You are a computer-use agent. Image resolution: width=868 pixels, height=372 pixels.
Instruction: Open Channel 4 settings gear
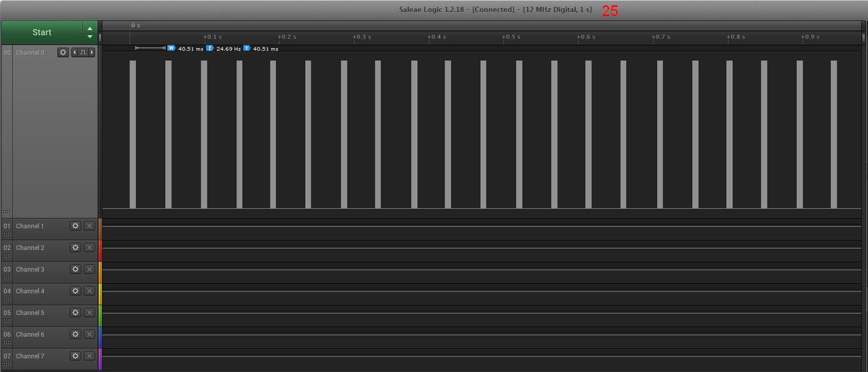(x=75, y=291)
